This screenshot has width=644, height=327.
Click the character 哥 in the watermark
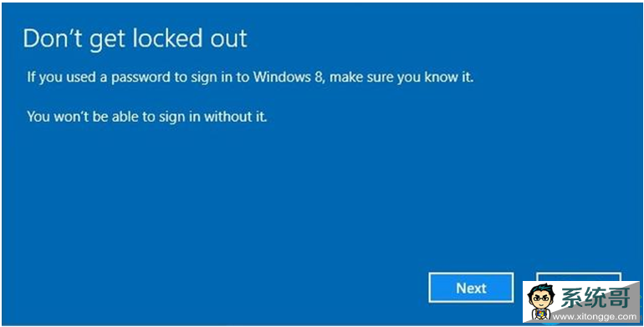pyautogui.click(x=619, y=298)
